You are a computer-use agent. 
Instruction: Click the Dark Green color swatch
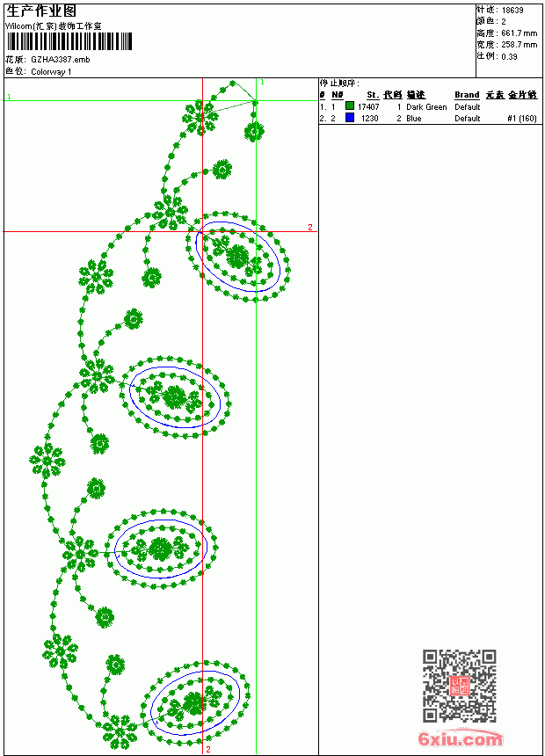click(350, 106)
